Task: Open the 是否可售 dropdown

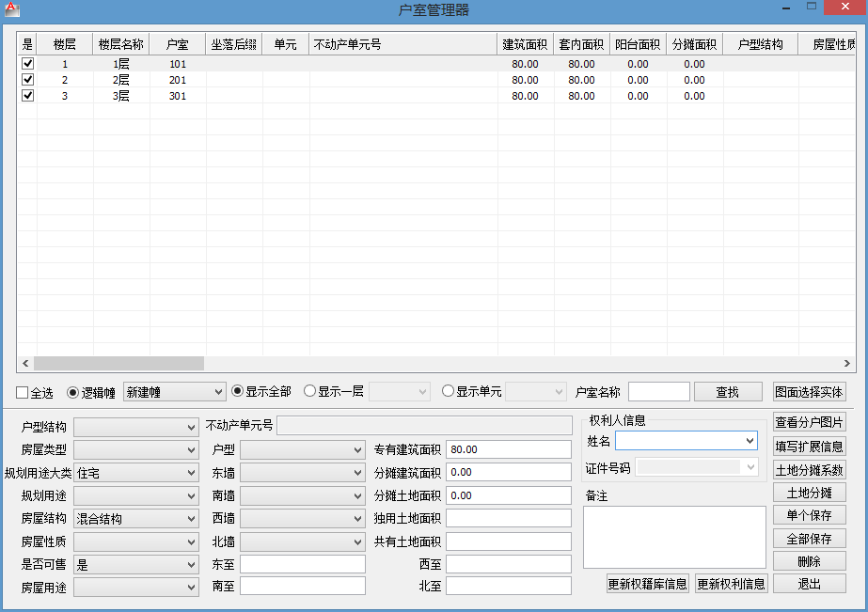Action: click(136, 565)
